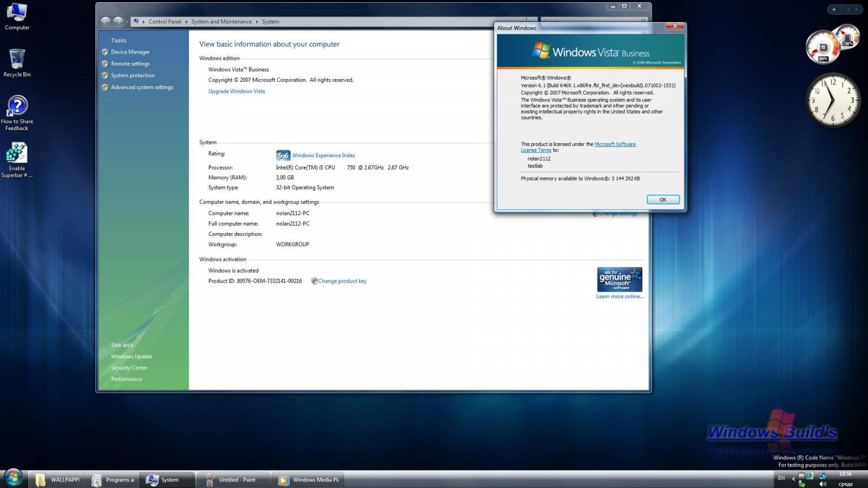The image size is (868, 488).
Task: Click sidebar next gadgets page arrow
Action: 857,9
